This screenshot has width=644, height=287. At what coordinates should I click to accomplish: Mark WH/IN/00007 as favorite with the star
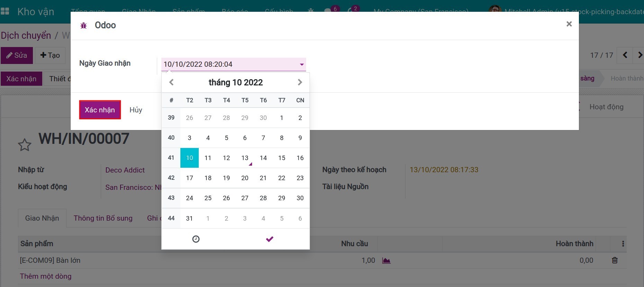[25, 145]
